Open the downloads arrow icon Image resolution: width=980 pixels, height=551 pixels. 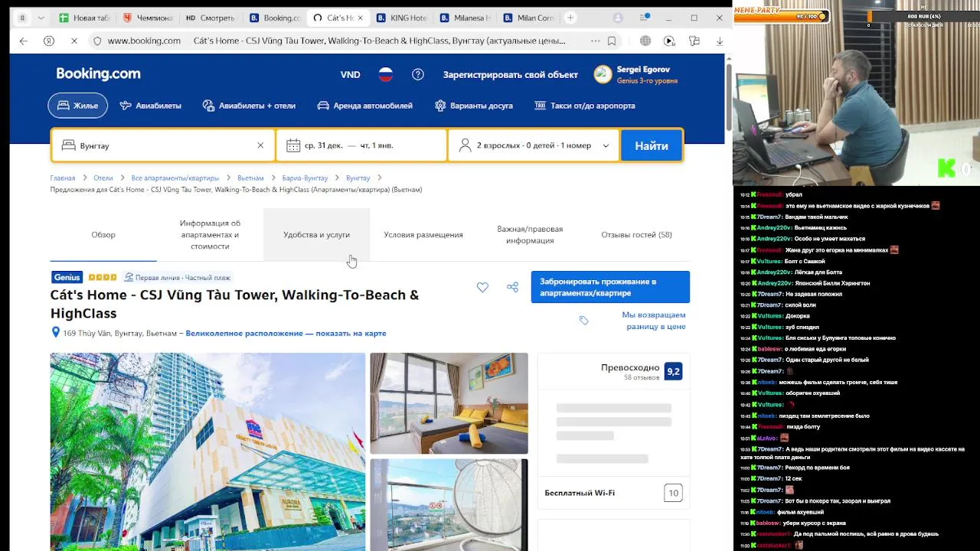(720, 41)
